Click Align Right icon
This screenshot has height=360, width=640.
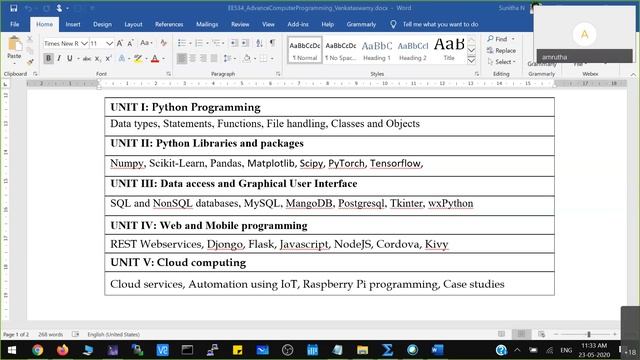point(203,59)
